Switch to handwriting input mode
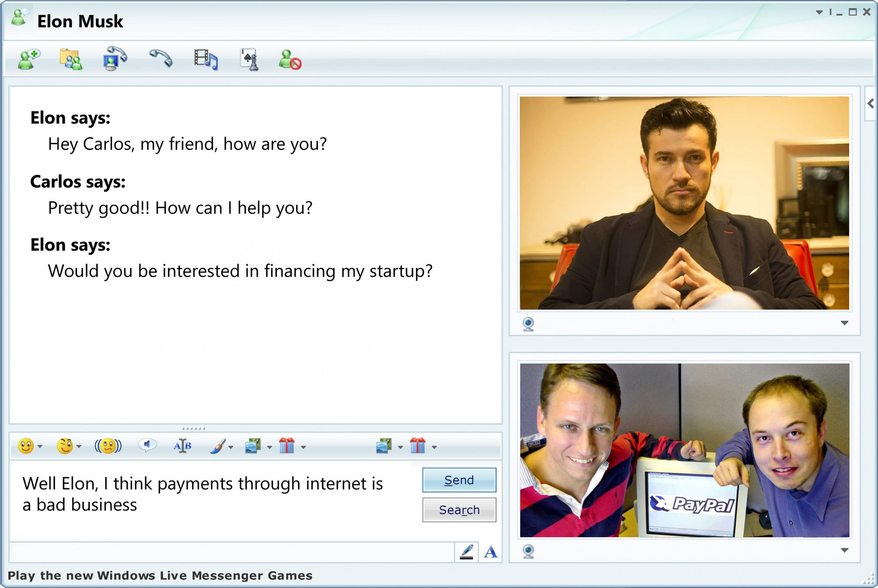Viewport: 878px width, 588px height. [x=466, y=552]
